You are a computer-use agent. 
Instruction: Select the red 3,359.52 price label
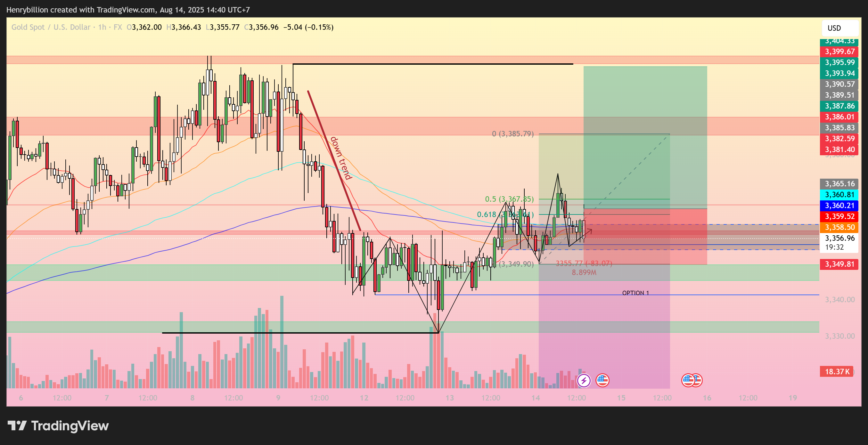[839, 216]
